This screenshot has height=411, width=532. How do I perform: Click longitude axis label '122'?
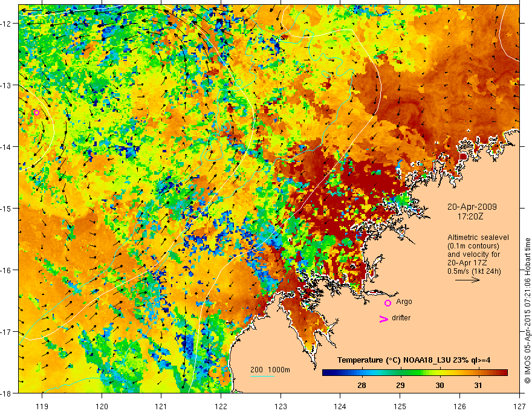pos(221,406)
